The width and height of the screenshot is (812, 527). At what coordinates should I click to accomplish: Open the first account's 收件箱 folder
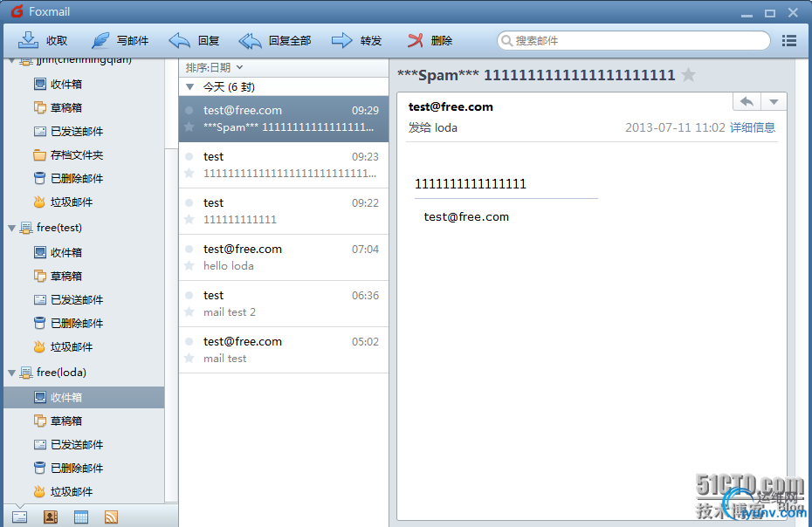[x=58, y=84]
